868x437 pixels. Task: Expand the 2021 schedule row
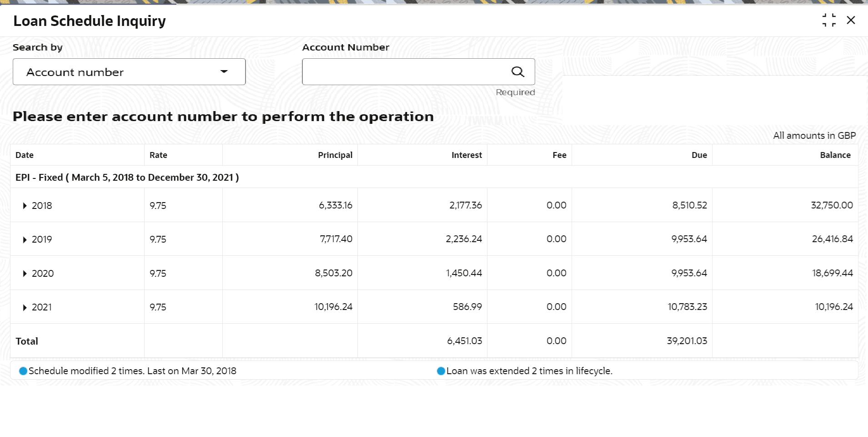pyautogui.click(x=25, y=307)
